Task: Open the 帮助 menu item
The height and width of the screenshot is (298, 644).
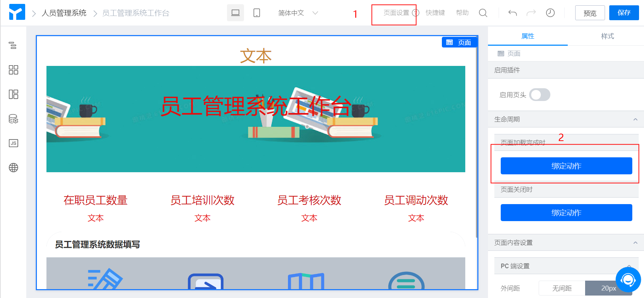Action: [x=462, y=13]
